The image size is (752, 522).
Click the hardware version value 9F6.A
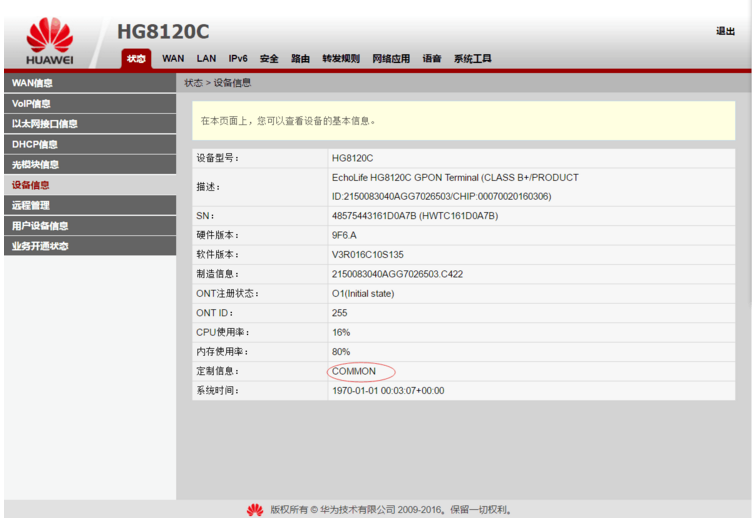[344, 236]
